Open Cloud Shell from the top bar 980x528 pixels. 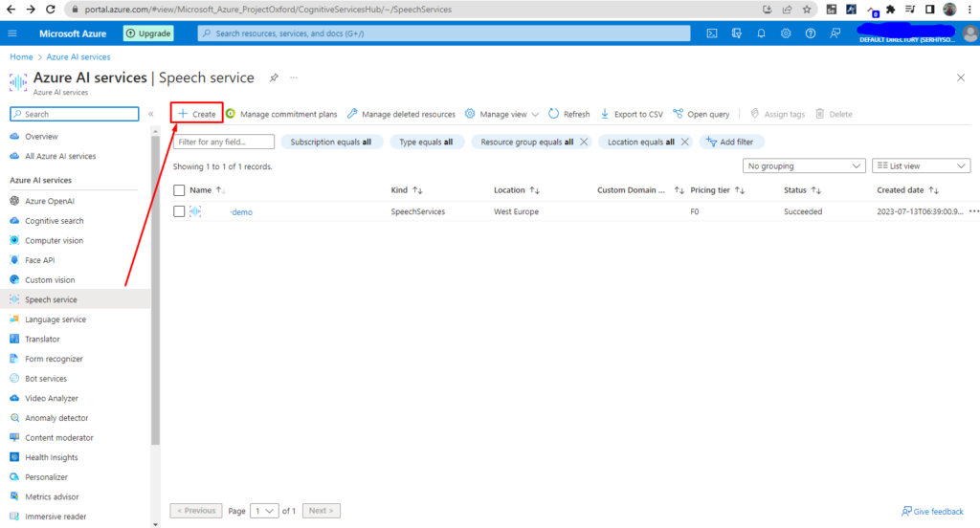coord(712,33)
